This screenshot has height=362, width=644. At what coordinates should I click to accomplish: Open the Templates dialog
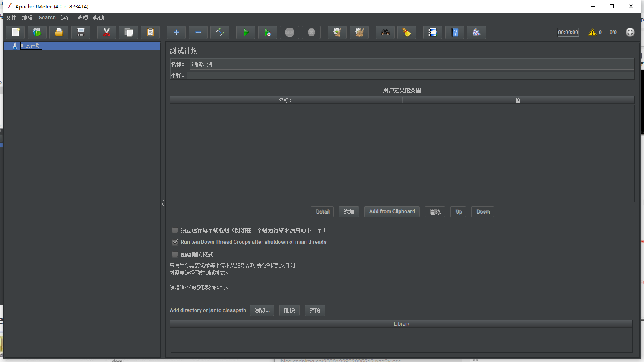(37, 32)
